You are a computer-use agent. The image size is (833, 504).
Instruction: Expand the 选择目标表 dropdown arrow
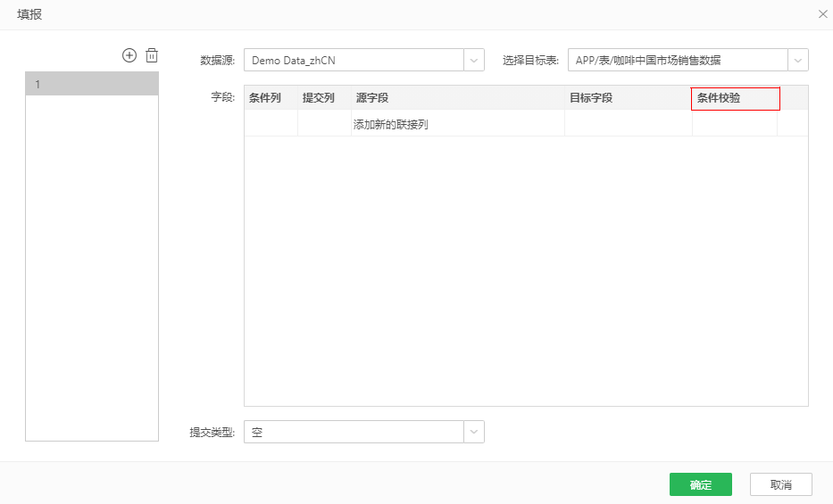[x=798, y=60]
